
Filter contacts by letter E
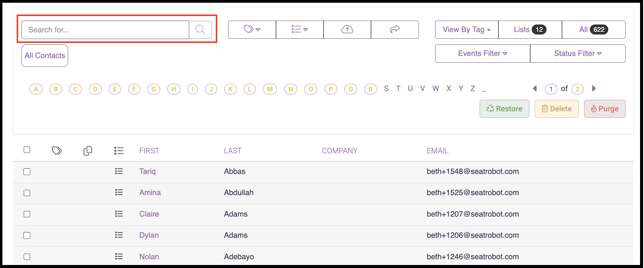coord(115,89)
